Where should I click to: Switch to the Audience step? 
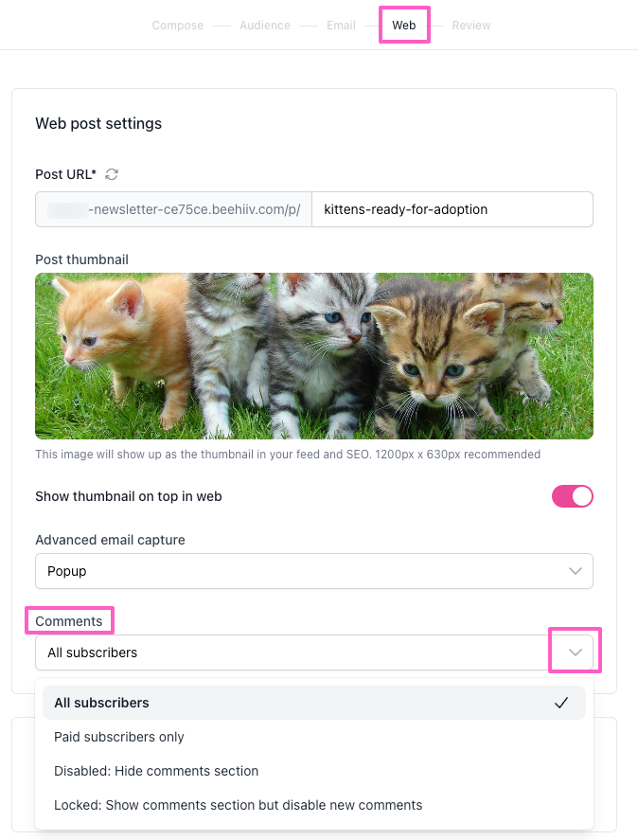pos(265,26)
